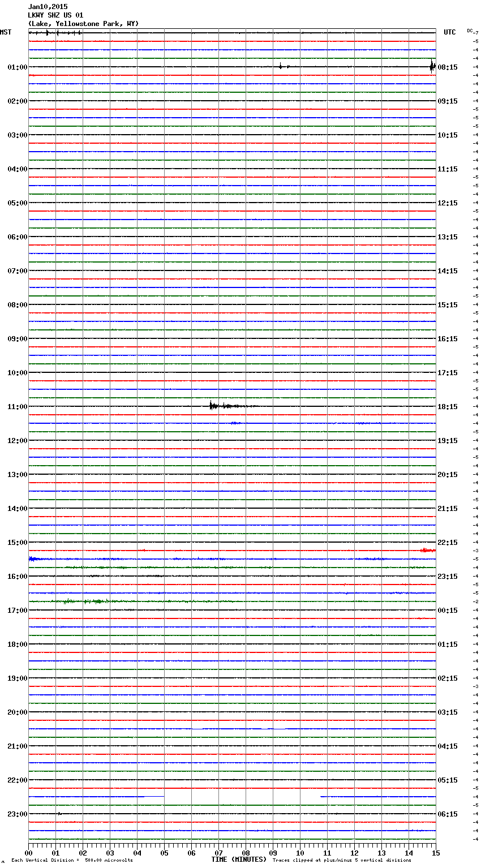481x868 pixels.
Task: Click the minute "12" tick on bottom axis
Action: click(x=354, y=853)
